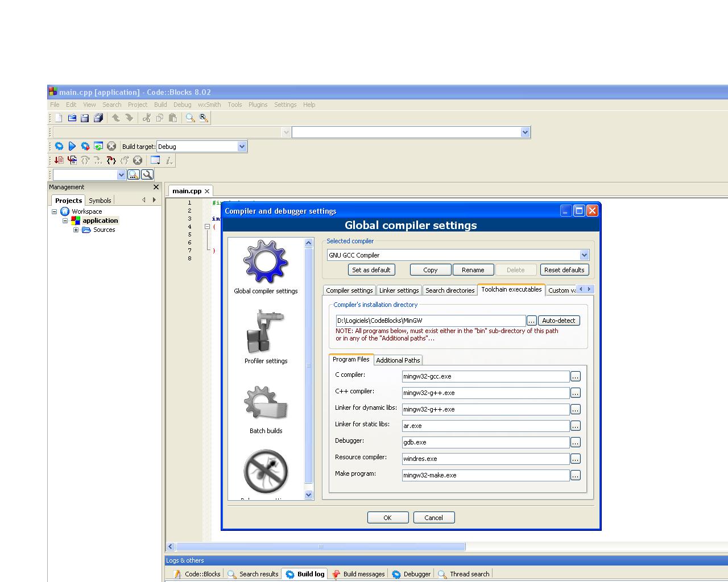Browse for the C compiler executable
This screenshot has height=582, width=728.
pyautogui.click(x=576, y=376)
